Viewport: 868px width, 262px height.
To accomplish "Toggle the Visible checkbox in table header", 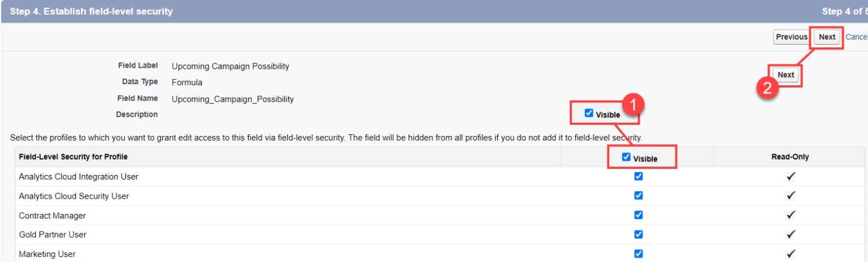I will click(626, 158).
